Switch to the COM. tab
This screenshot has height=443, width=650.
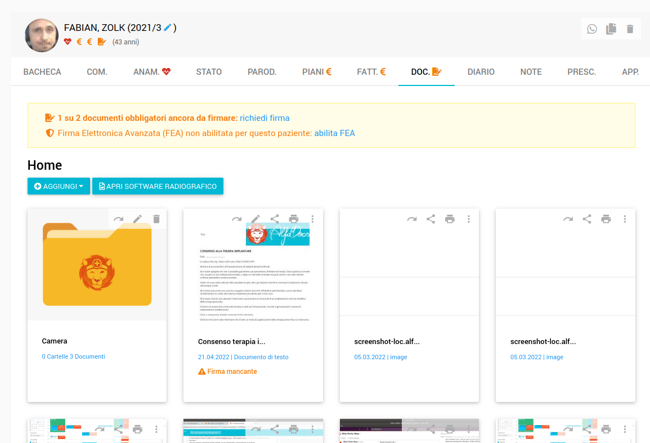[x=97, y=72]
